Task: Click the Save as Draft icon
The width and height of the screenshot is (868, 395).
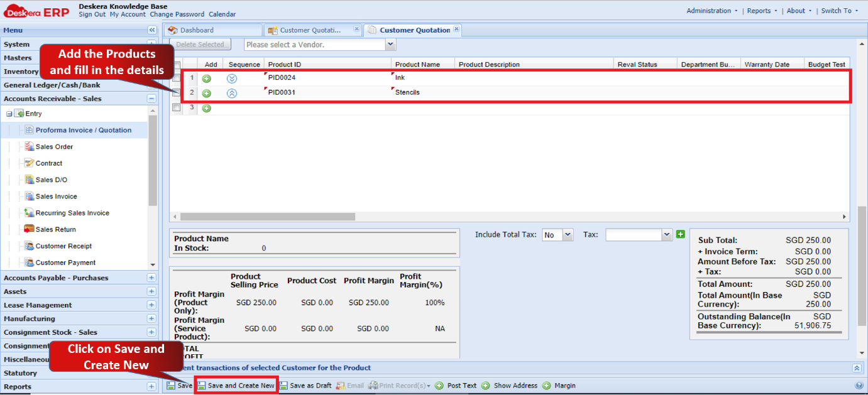Action: coord(284,386)
